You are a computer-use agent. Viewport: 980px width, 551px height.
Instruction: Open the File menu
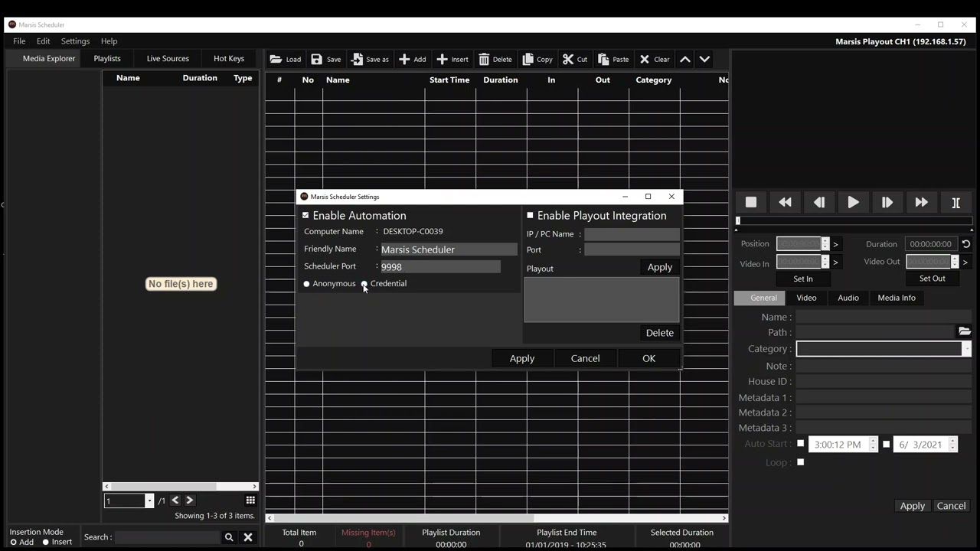(x=19, y=41)
